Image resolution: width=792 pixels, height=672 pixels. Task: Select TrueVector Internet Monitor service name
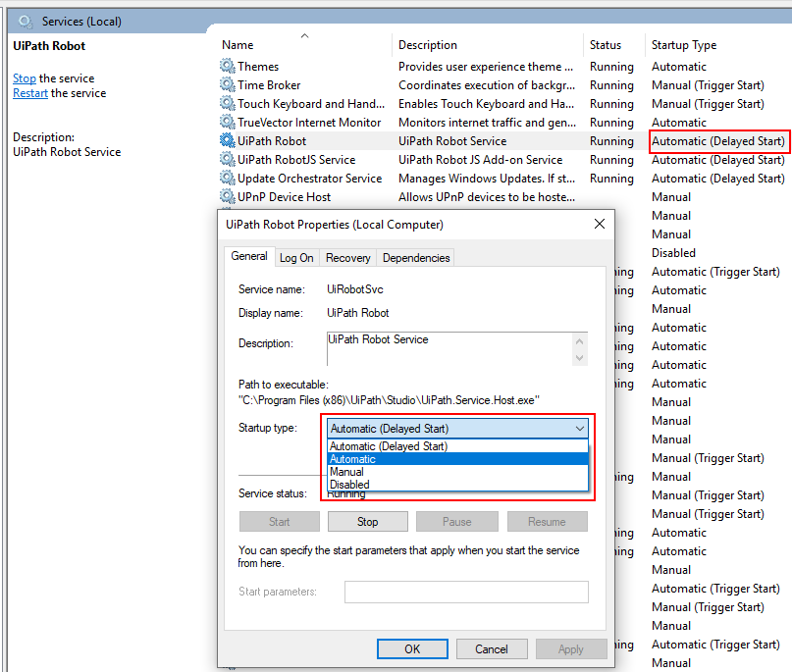[309, 123]
